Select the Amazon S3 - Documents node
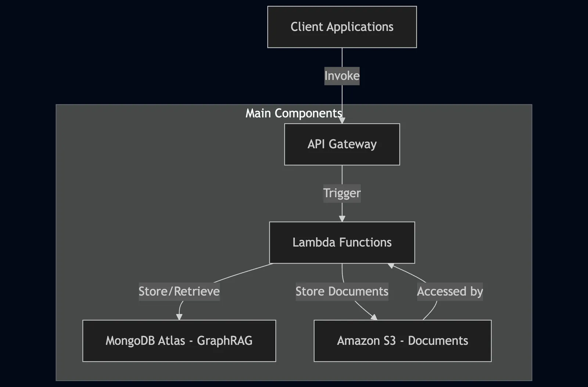Image resolution: width=588 pixels, height=387 pixels. coord(402,341)
